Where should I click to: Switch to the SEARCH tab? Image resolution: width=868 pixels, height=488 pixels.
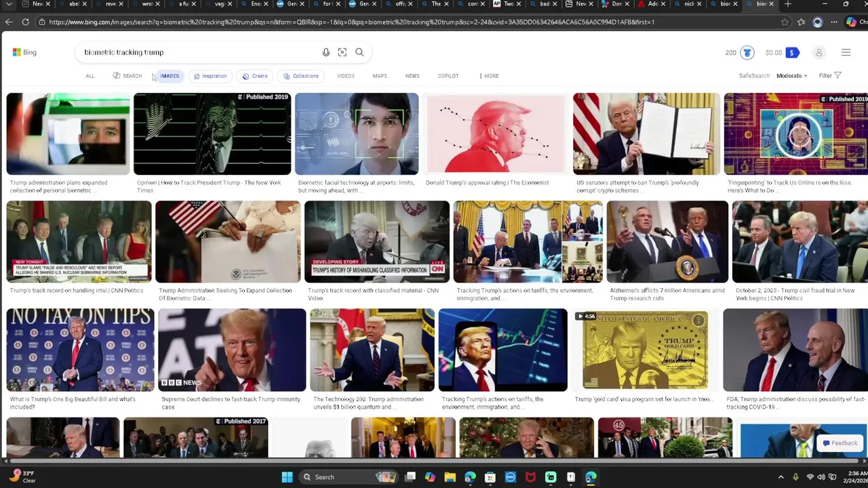click(127, 76)
